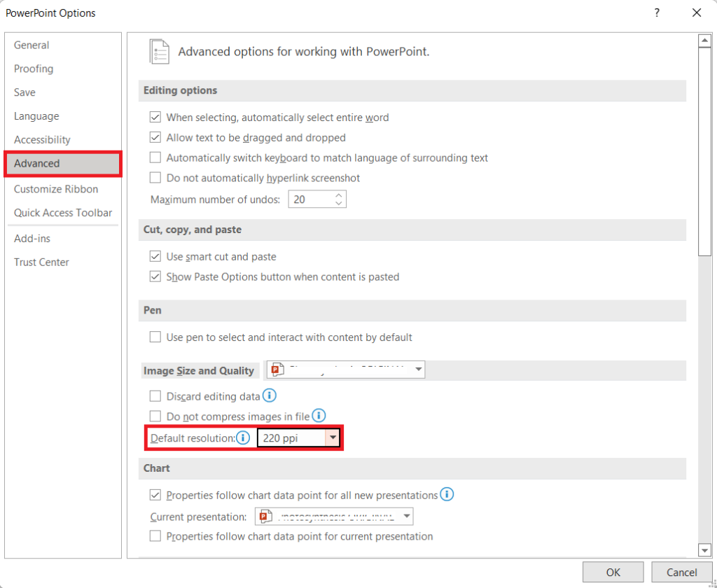Uncheck Use smart cut and paste
Viewport: 717px width, 588px height.
pos(155,256)
